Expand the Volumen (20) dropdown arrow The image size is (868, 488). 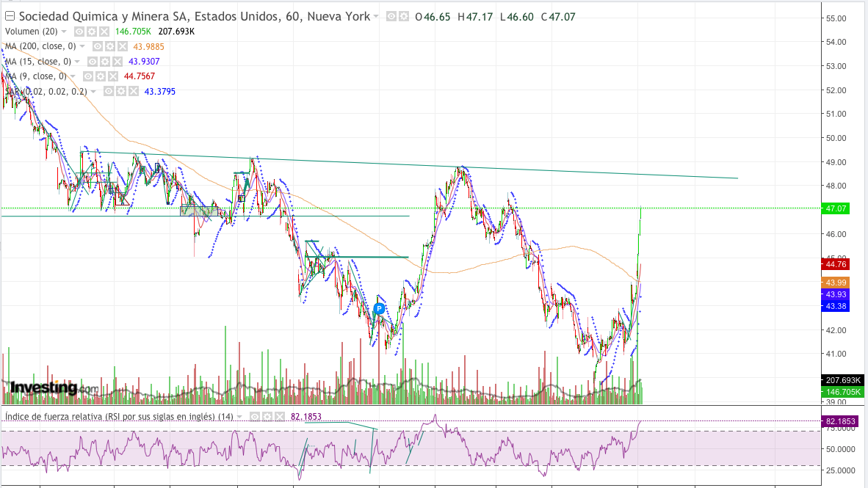64,32
